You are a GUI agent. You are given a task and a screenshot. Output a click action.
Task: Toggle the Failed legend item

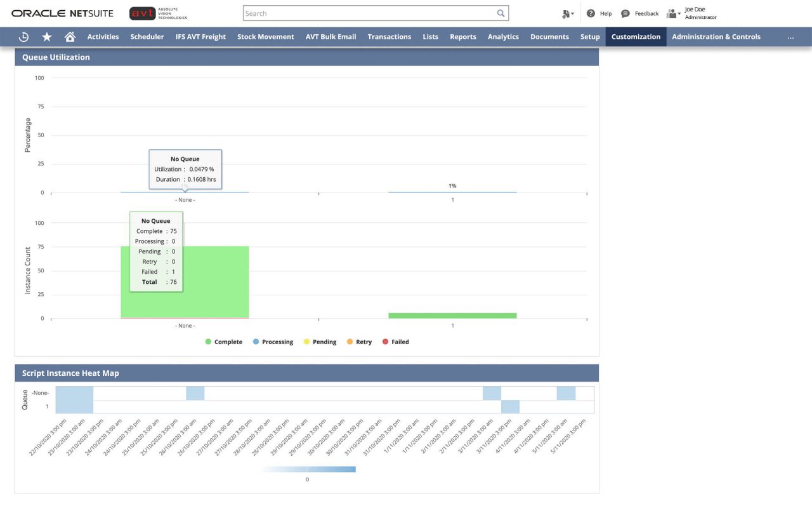[x=395, y=342]
